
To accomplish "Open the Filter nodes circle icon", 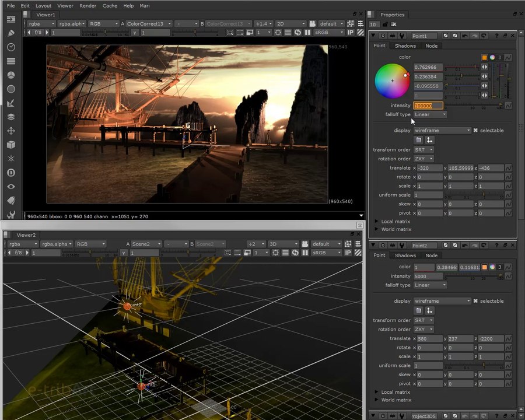I will [11, 89].
